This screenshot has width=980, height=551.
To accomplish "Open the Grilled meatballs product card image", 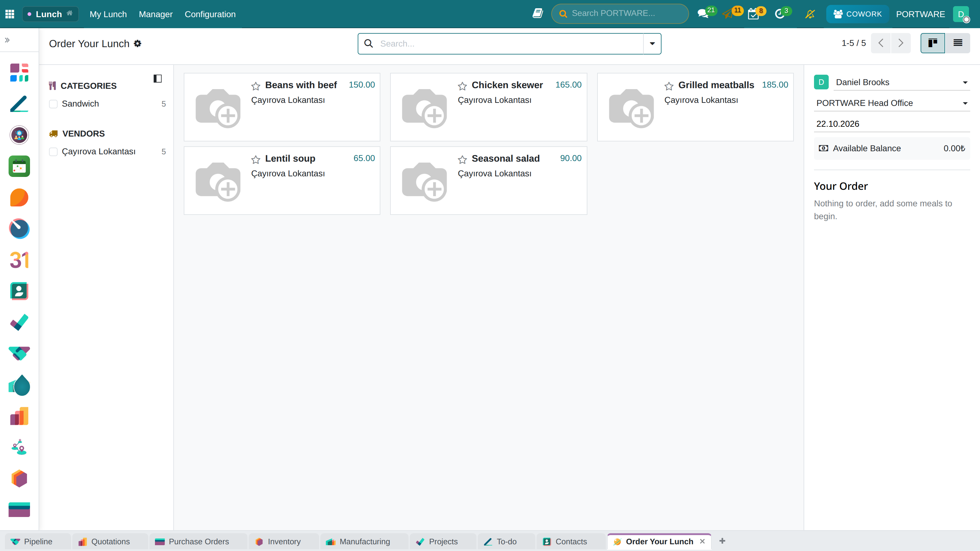I will 631,108.
